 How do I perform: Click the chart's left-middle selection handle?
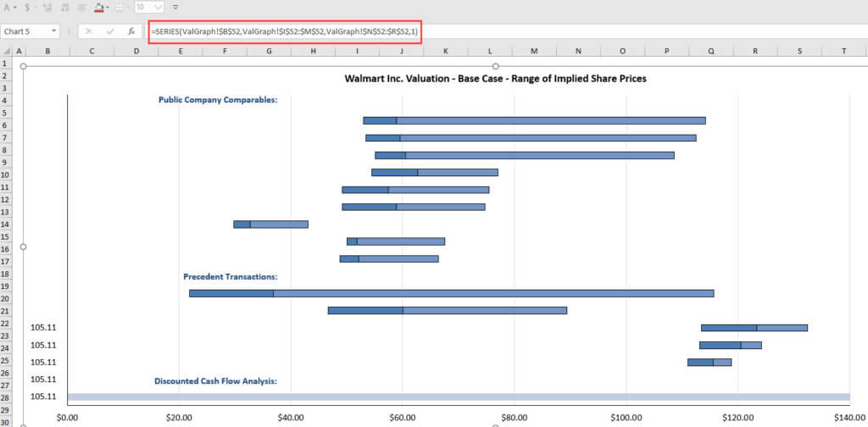tap(23, 247)
